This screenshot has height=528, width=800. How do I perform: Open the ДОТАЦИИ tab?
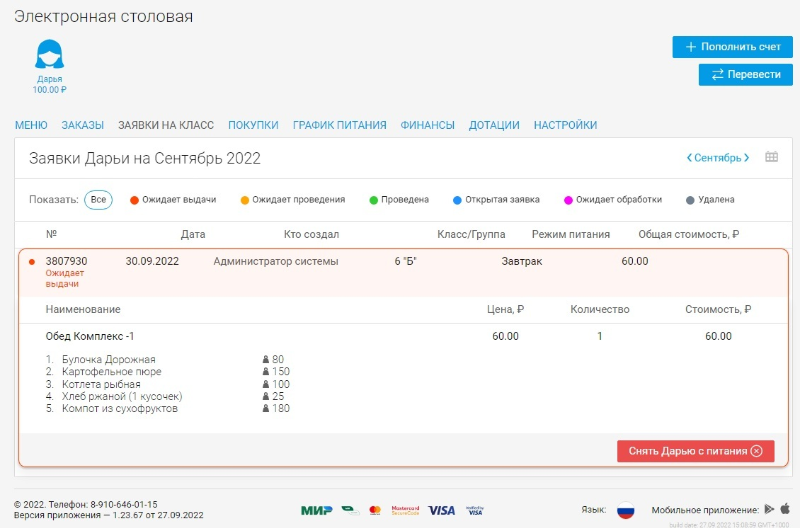click(494, 125)
